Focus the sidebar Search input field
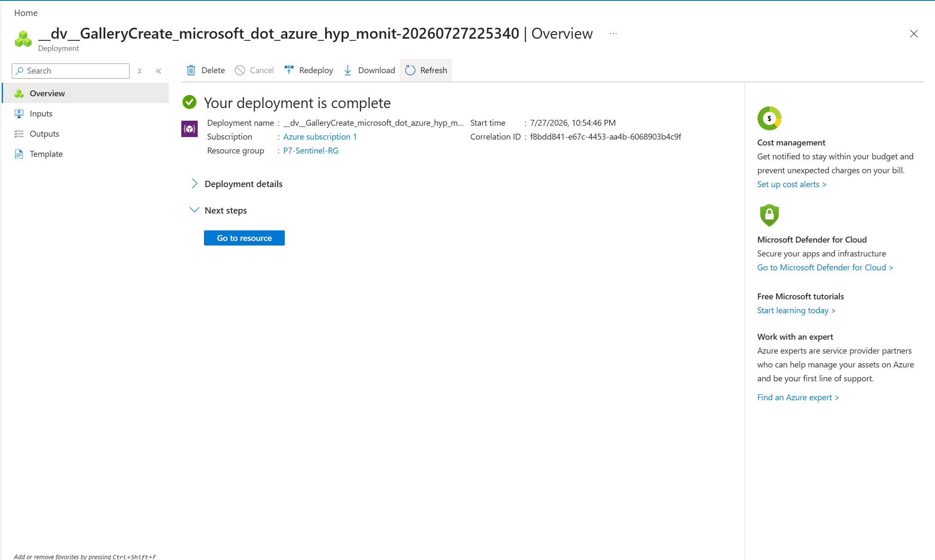This screenshot has width=935, height=560. 71,71
